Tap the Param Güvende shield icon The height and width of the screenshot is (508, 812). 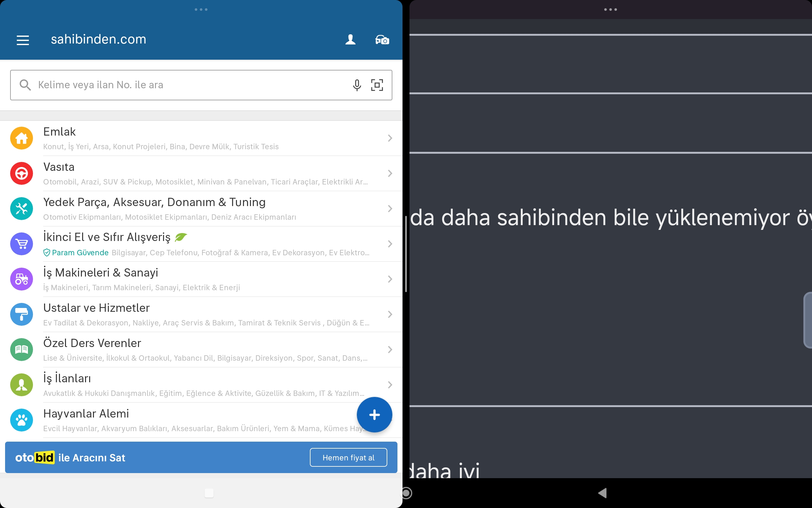[47, 253]
